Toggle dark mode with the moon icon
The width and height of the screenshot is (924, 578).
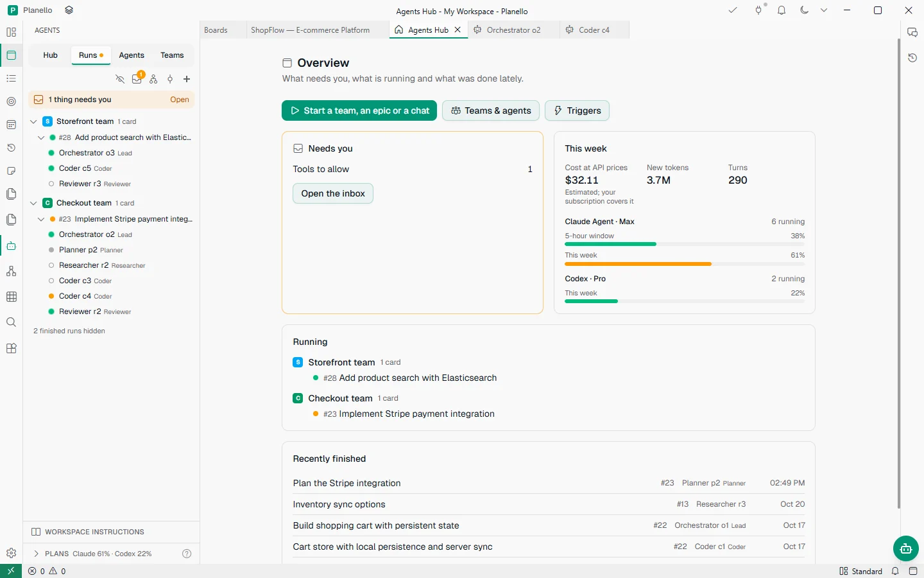tap(804, 10)
